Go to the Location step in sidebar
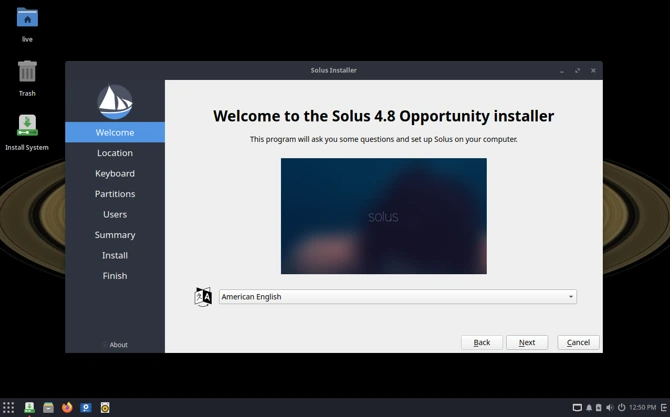 pos(115,153)
